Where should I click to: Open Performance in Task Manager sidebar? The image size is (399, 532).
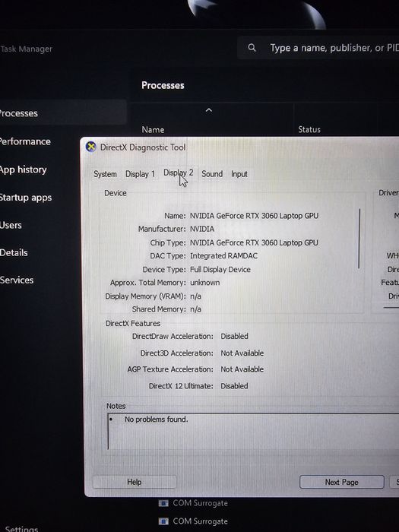[x=25, y=141]
